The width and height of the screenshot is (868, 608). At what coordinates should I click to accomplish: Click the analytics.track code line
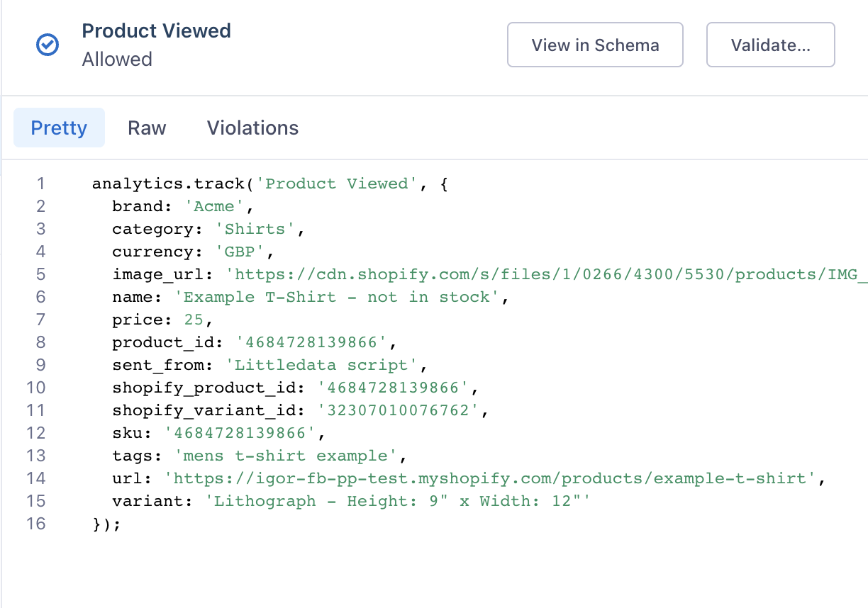pos(270,184)
